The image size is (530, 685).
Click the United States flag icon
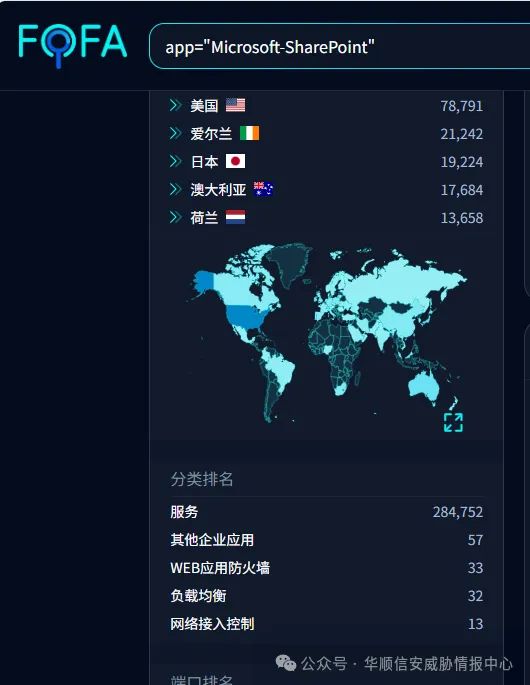click(236, 105)
